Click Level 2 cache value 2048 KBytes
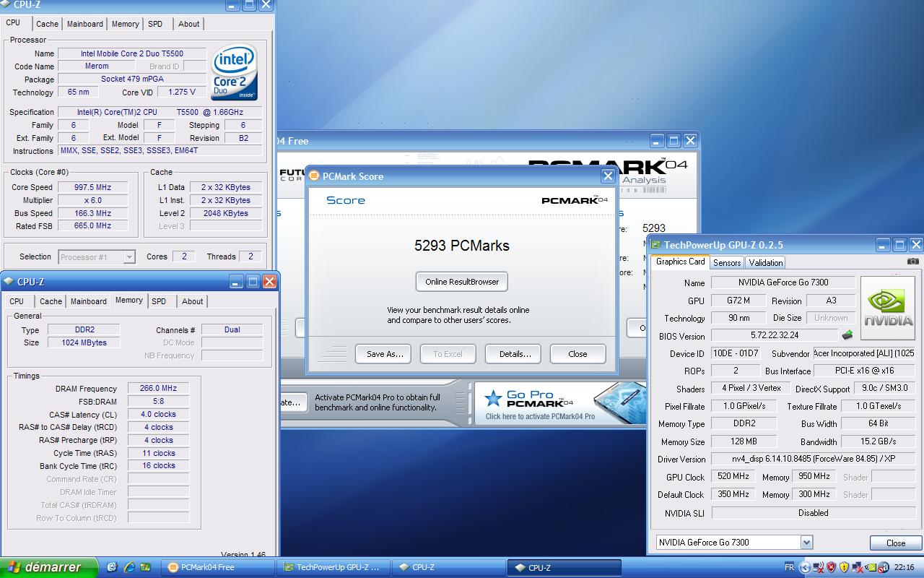 tap(226, 213)
